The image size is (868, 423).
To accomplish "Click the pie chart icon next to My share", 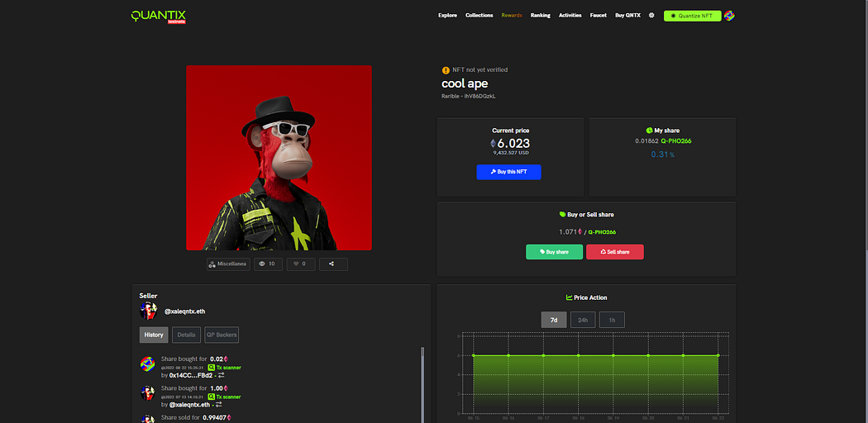I will [x=649, y=131].
